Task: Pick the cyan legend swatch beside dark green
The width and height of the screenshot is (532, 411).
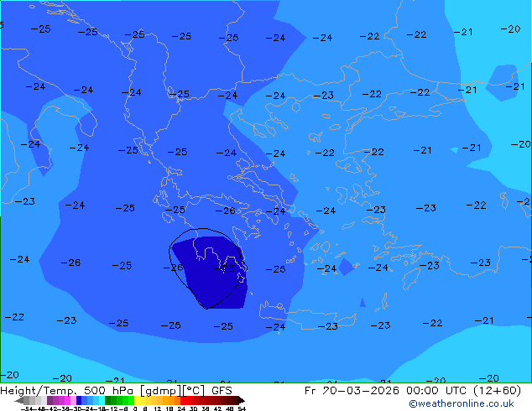Action: [102, 400]
